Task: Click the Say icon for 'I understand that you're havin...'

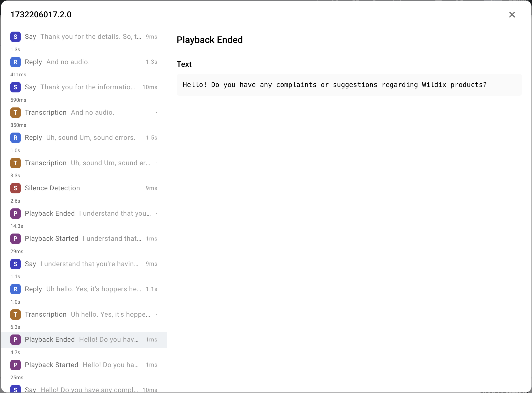Action: pos(16,264)
